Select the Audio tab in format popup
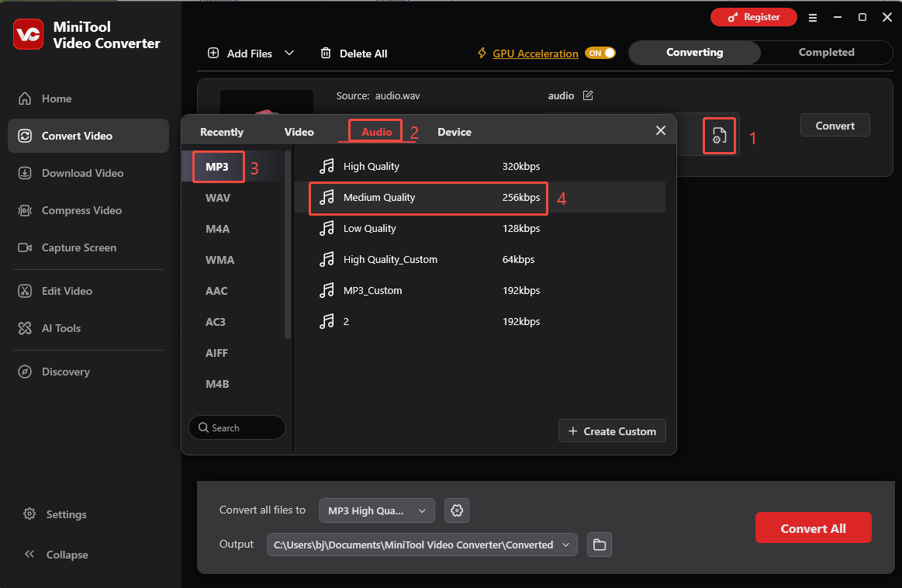The image size is (902, 588). pos(376,132)
